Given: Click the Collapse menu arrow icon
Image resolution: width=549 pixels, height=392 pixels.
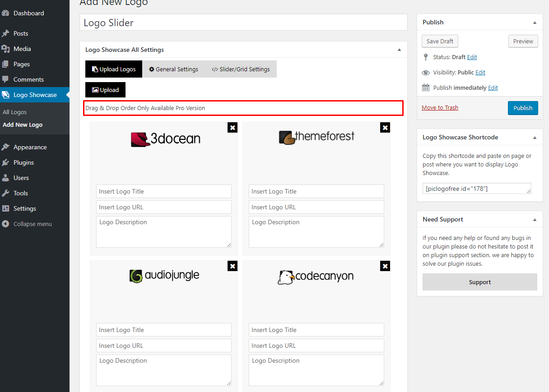Looking at the screenshot, I should [x=5, y=224].
